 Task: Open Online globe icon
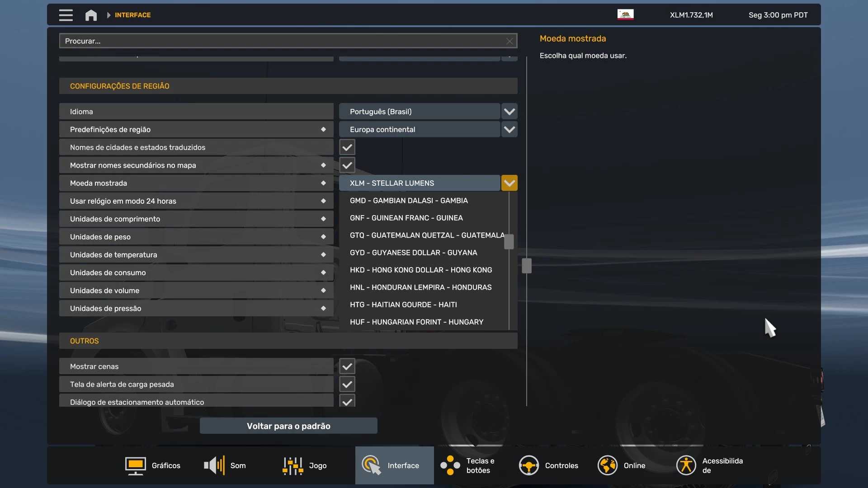(607, 465)
